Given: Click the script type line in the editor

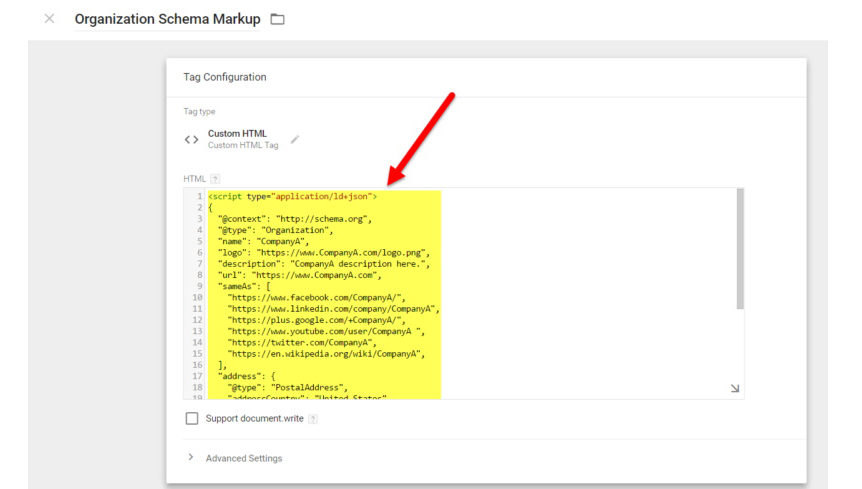Looking at the screenshot, I should (x=292, y=196).
